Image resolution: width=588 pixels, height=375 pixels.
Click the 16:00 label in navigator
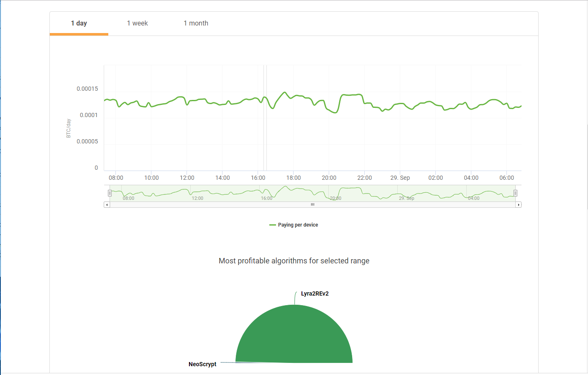(x=266, y=198)
